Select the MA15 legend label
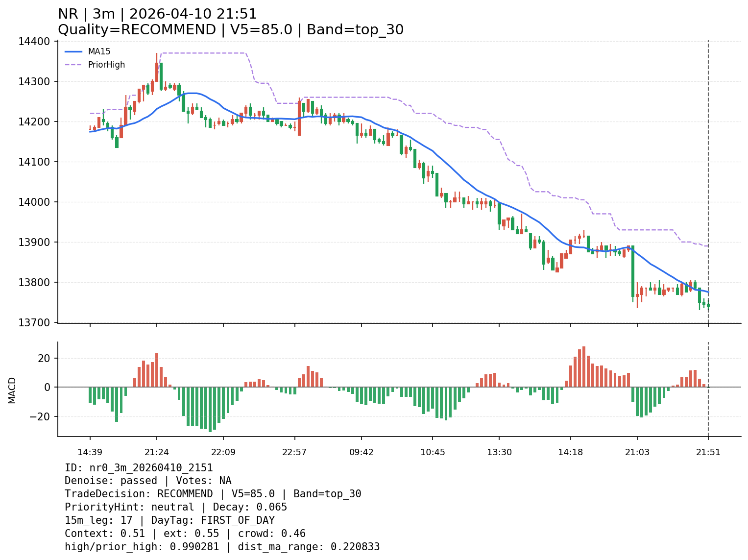 click(99, 51)
